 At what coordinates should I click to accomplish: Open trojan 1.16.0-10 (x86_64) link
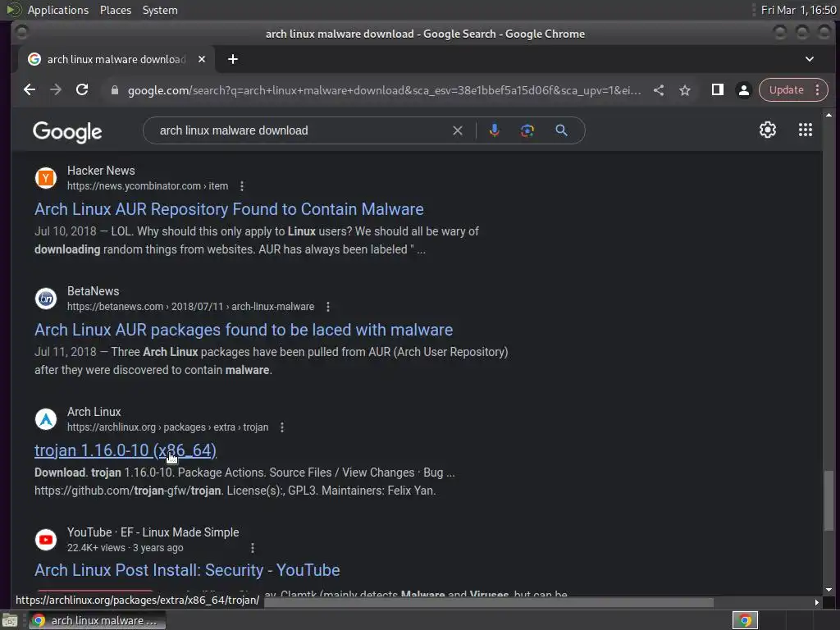(x=126, y=450)
